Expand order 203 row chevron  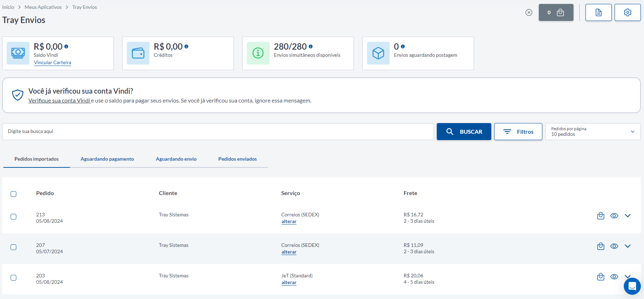628,276
